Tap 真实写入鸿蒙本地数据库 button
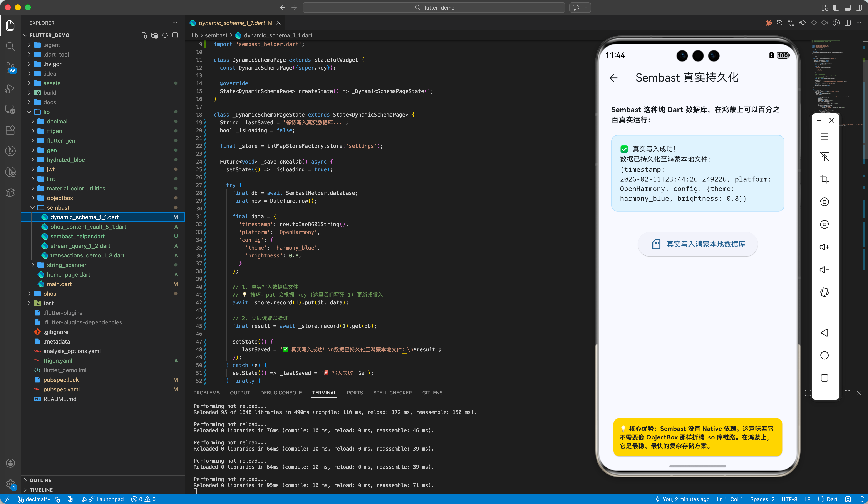This screenshot has height=504, width=868. click(697, 244)
